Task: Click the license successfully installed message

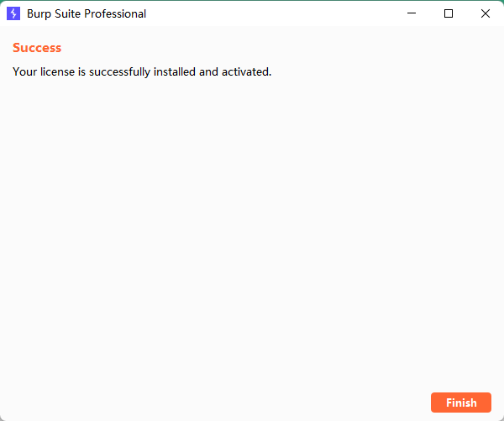Action: (142, 71)
